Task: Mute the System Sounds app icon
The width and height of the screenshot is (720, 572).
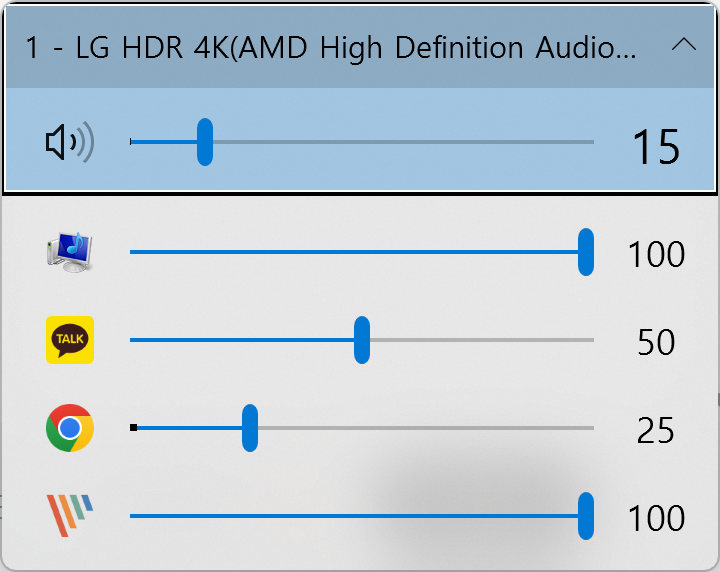Action: [70, 252]
